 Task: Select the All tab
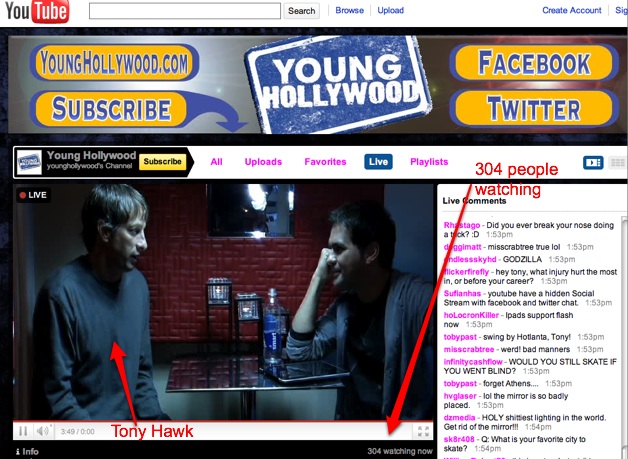pos(216,162)
